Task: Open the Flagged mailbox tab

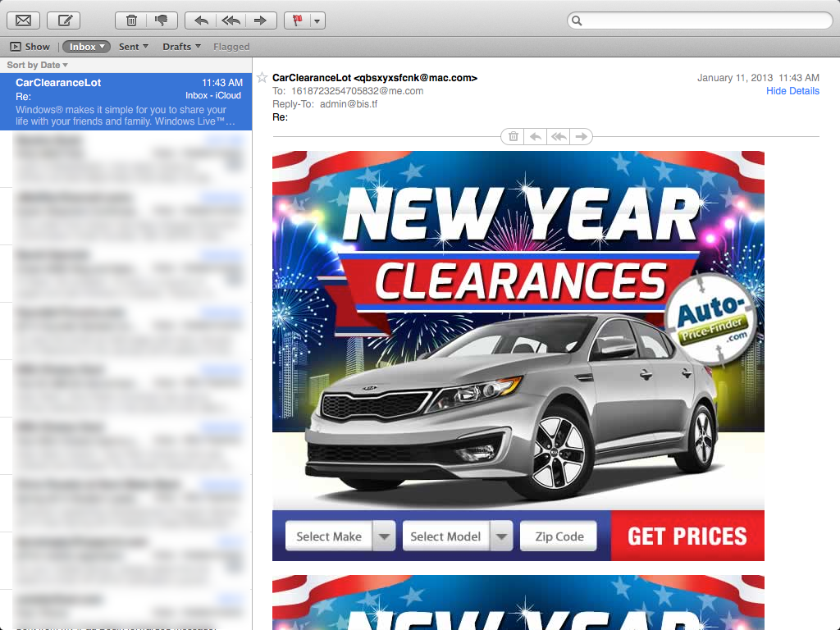Action: (x=231, y=47)
